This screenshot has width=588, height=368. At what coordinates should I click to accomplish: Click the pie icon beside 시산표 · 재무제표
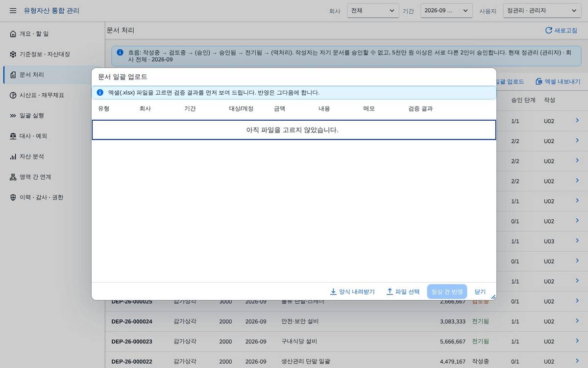[13, 95]
